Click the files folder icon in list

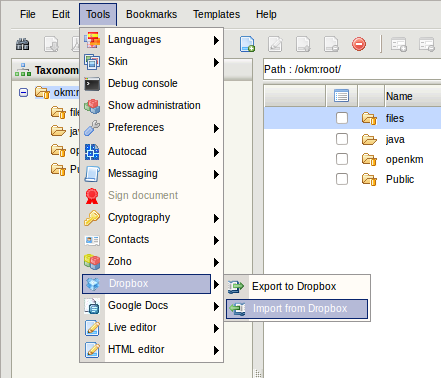click(x=369, y=118)
